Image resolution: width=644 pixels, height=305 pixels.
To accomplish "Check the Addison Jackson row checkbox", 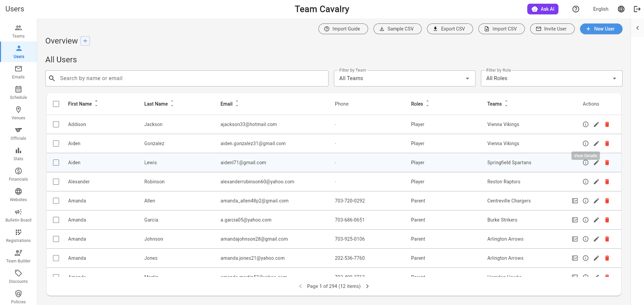I will [x=56, y=124].
